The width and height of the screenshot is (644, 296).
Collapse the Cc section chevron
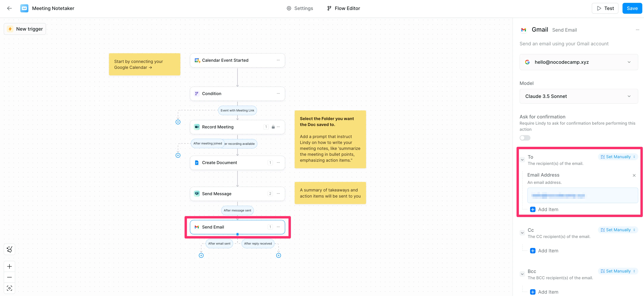522,233
